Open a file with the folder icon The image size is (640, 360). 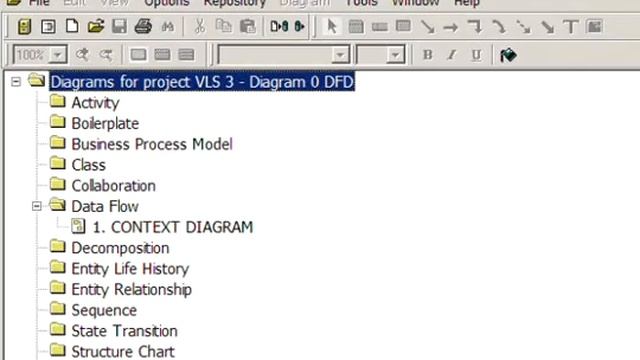(x=96, y=27)
